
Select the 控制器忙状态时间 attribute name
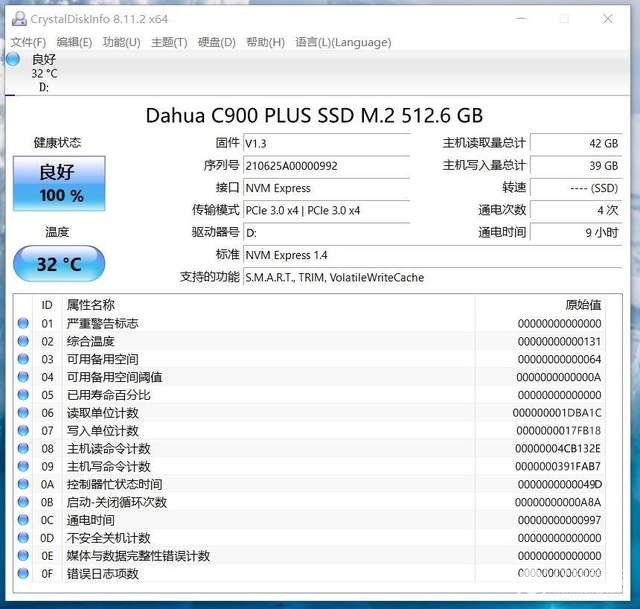[115, 484]
